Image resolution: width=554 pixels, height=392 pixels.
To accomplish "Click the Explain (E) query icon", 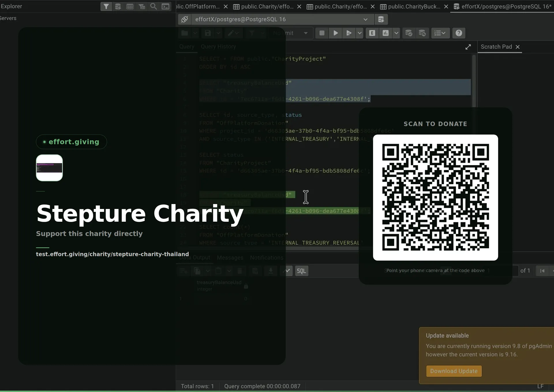I will pyautogui.click(x=372, y=33).
